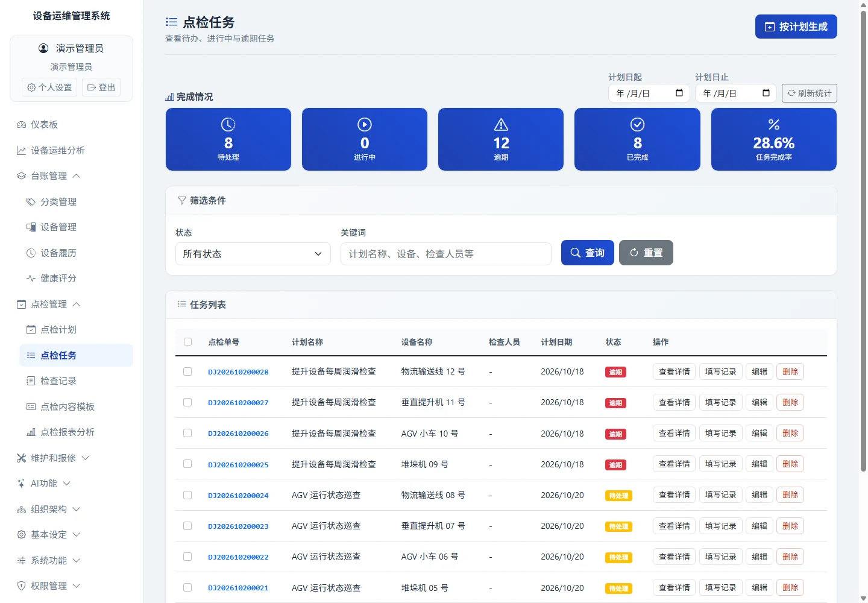
Task: Toggle the select-all checkbox in table header
Action: [x=187, y=342]
